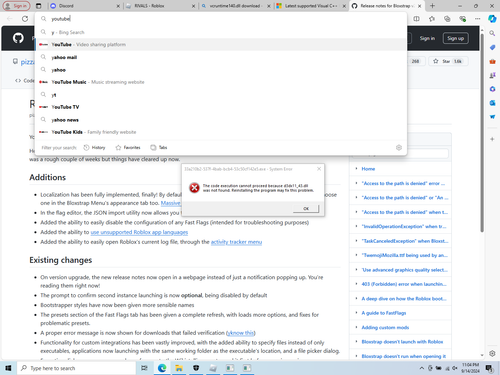
Task: Open the Windows Start menu
Action: 8,368
